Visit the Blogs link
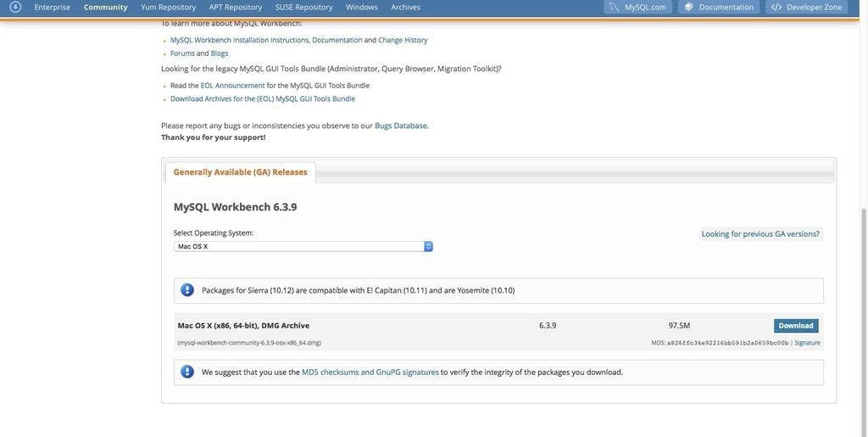Viewport: 868px width, 437px height. pyautogui.click(x=220, y=53)
